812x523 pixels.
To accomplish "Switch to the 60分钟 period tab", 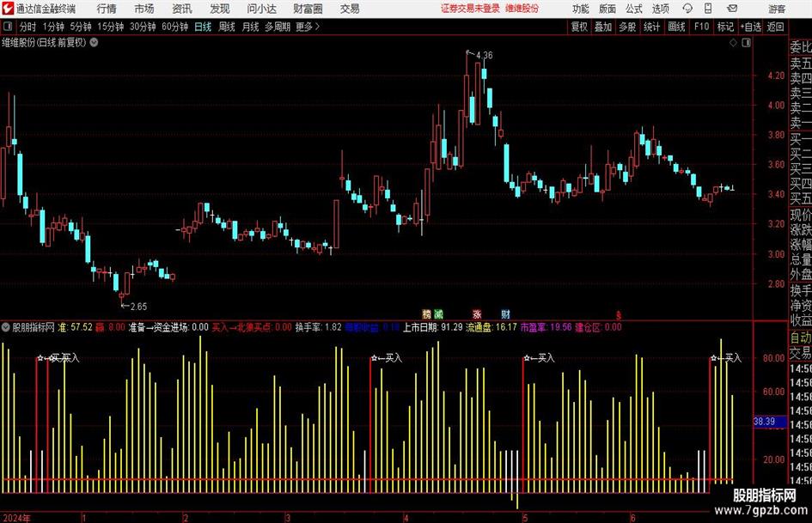I will point(175,27).
